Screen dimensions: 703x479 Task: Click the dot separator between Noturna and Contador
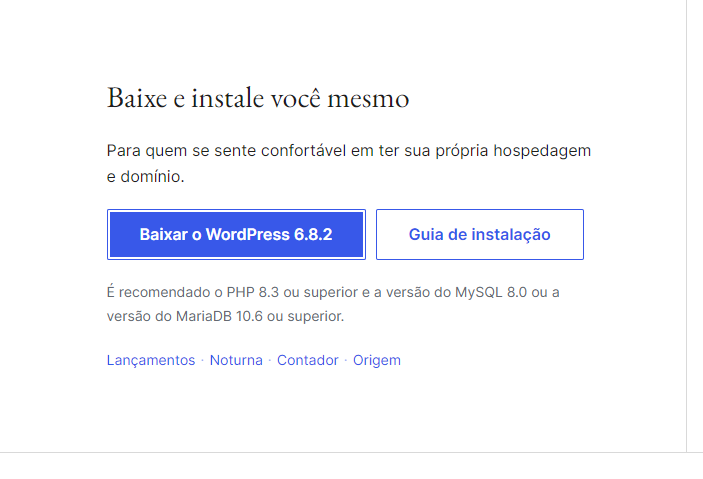(270, 360)
